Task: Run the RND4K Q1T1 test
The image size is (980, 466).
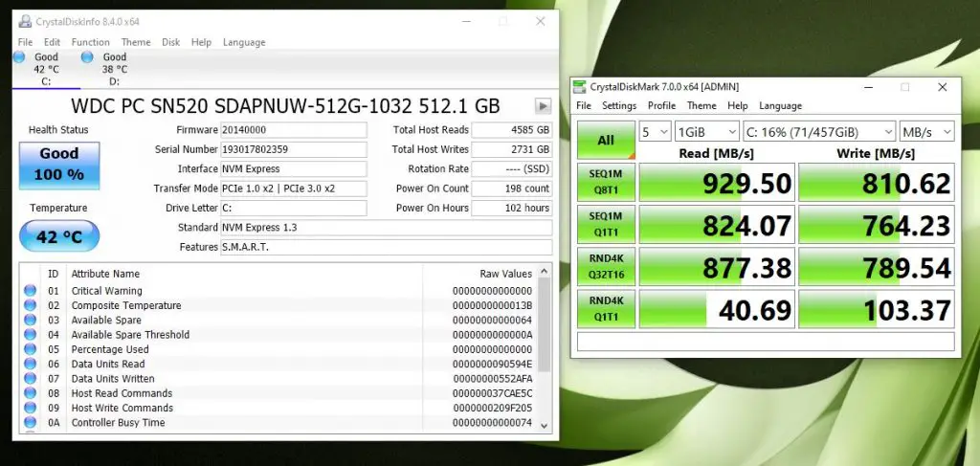Action: coord(606,308)
